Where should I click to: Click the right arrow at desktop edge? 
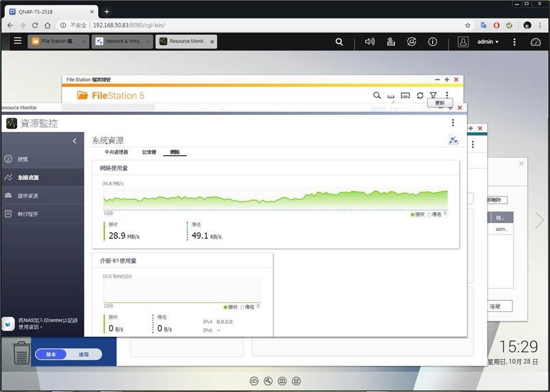540,220
